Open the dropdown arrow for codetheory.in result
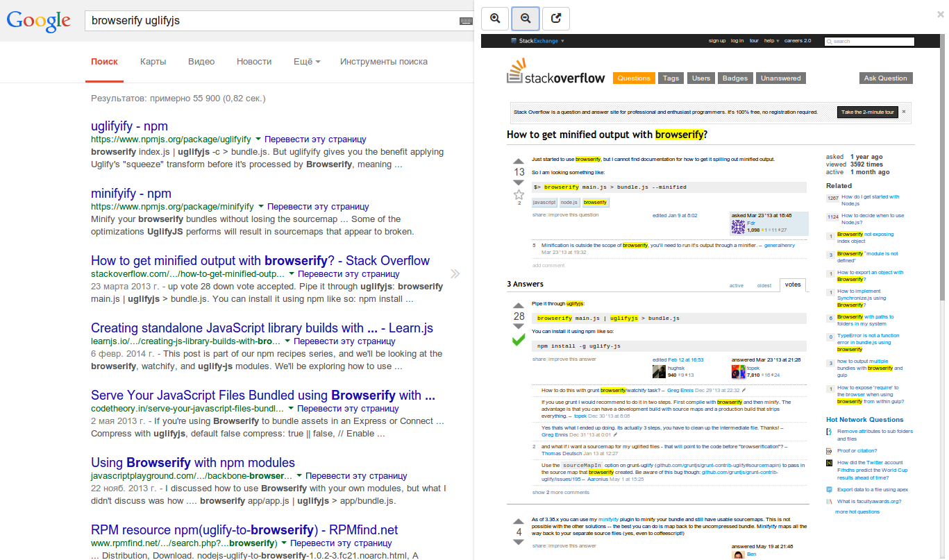 [292, 408]
